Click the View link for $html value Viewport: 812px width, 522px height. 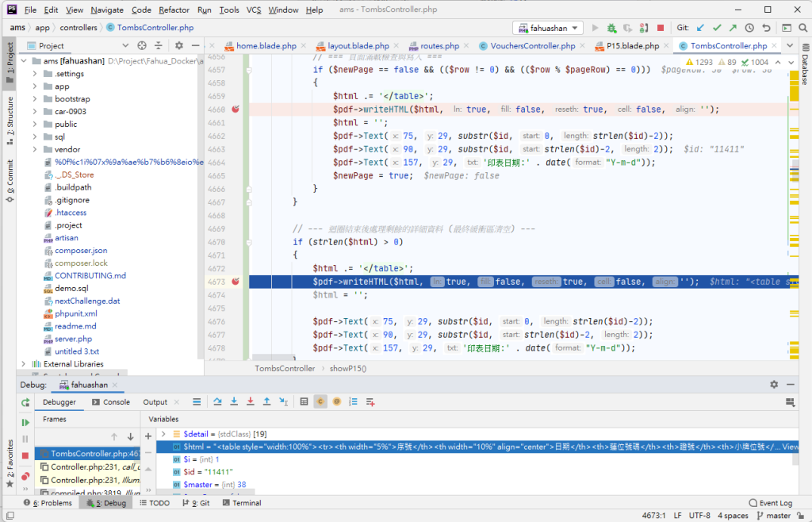(x=790, y=447)
